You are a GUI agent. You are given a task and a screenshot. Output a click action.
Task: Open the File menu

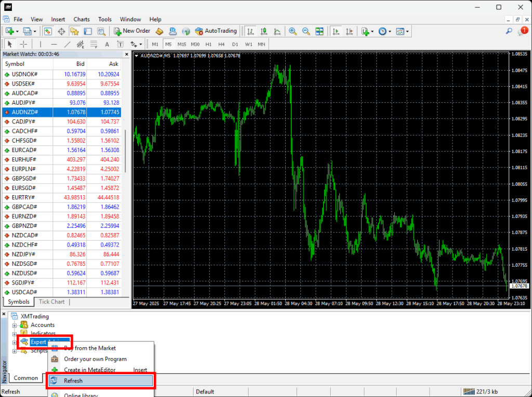(x=18, y=19)
